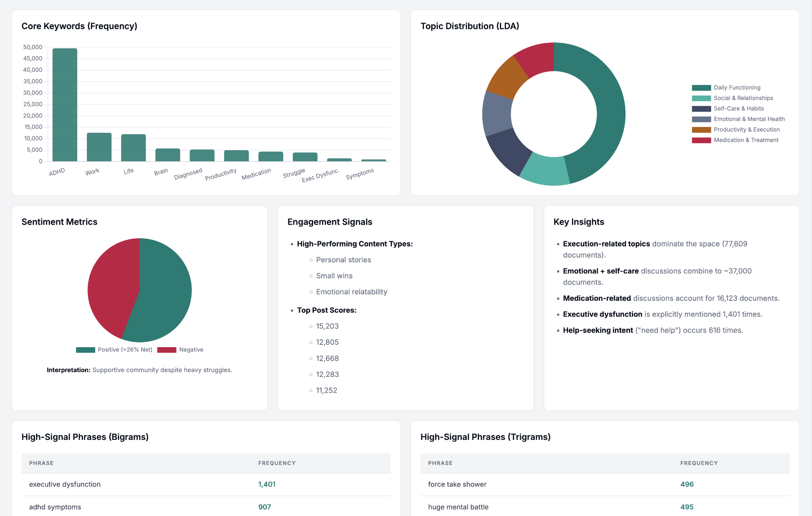This screenshot has height=516, width=812.
Task: Select the executive dysfunction table row
Action: [x=206, y=484]
